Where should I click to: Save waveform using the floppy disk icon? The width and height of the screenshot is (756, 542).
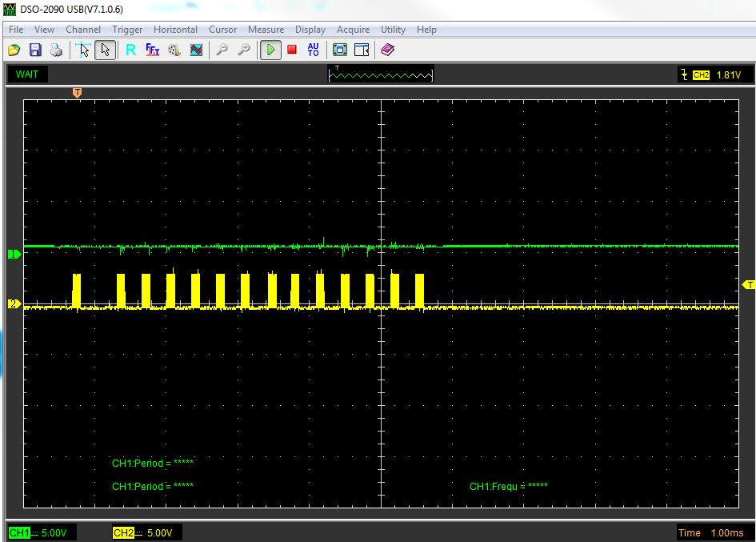(x=35, y=50)
